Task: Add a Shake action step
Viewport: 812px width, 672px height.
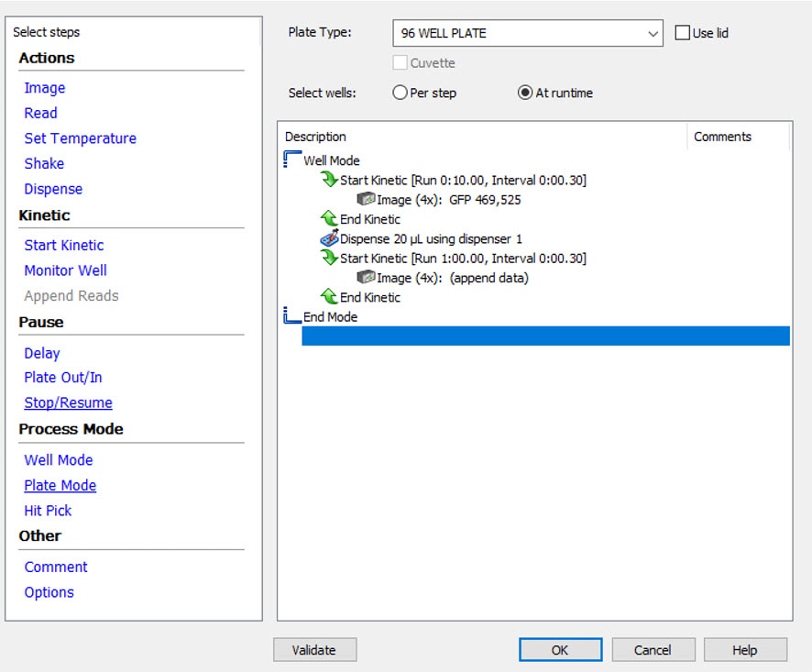Action: pos(44,163)
